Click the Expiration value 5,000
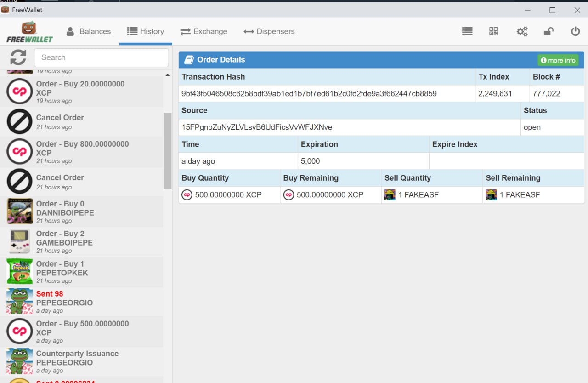Screen dimensions: 588x383 click(311, 161)
